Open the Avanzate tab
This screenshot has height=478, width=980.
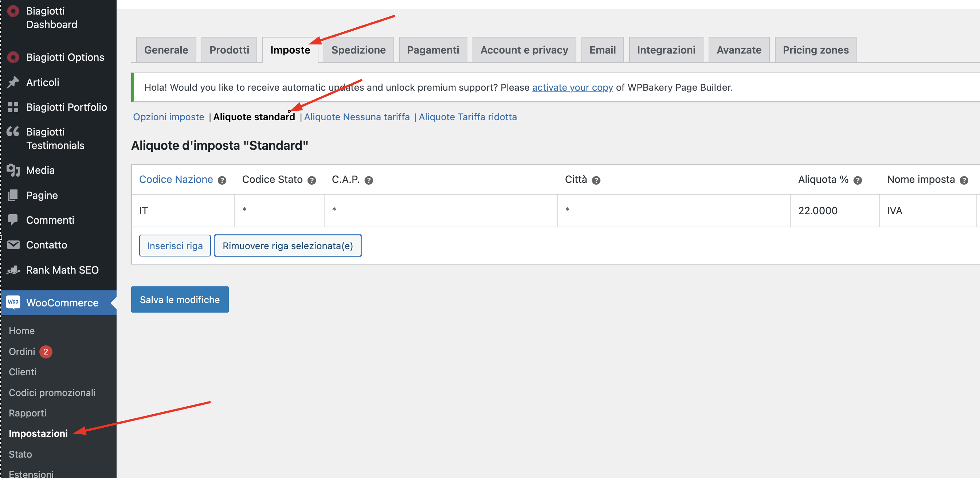(739, 50)
